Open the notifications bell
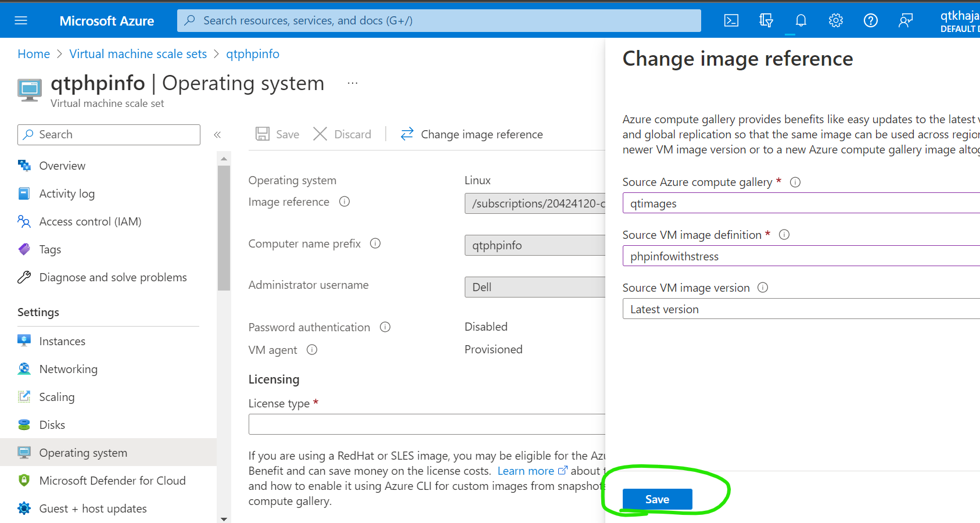 pyautogui.click(x=801, y=20)
